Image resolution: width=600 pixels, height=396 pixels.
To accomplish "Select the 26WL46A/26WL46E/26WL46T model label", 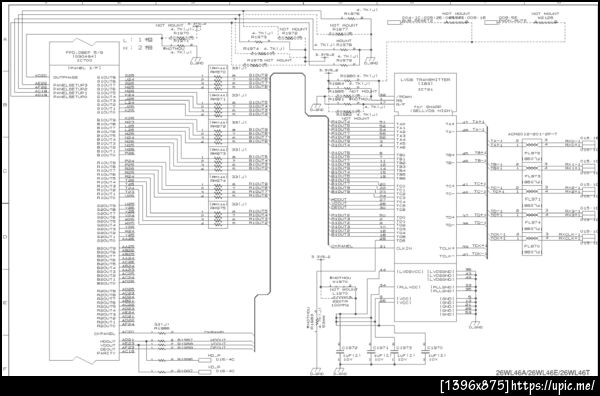I will pyautogui.click(x=543, y=372).
